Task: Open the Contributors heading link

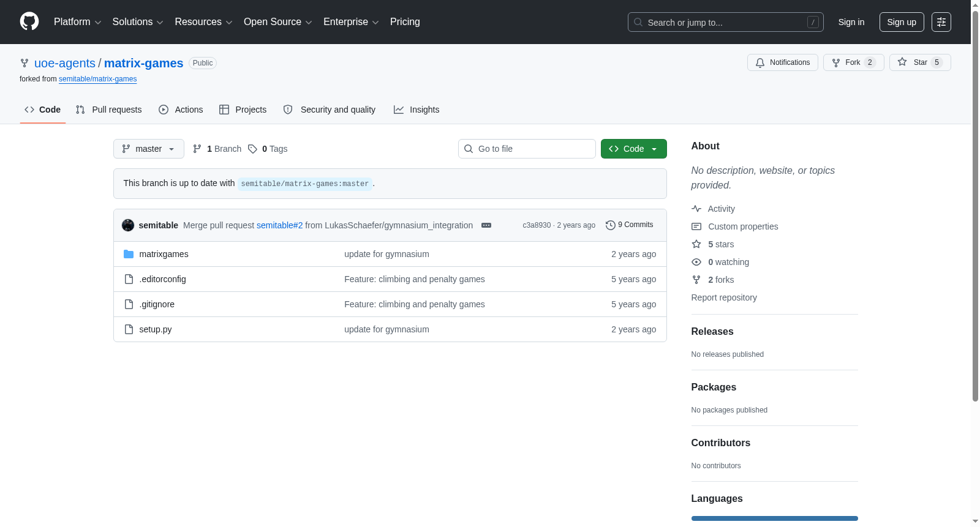Action: pyautogui.click(x=721, y=443)
